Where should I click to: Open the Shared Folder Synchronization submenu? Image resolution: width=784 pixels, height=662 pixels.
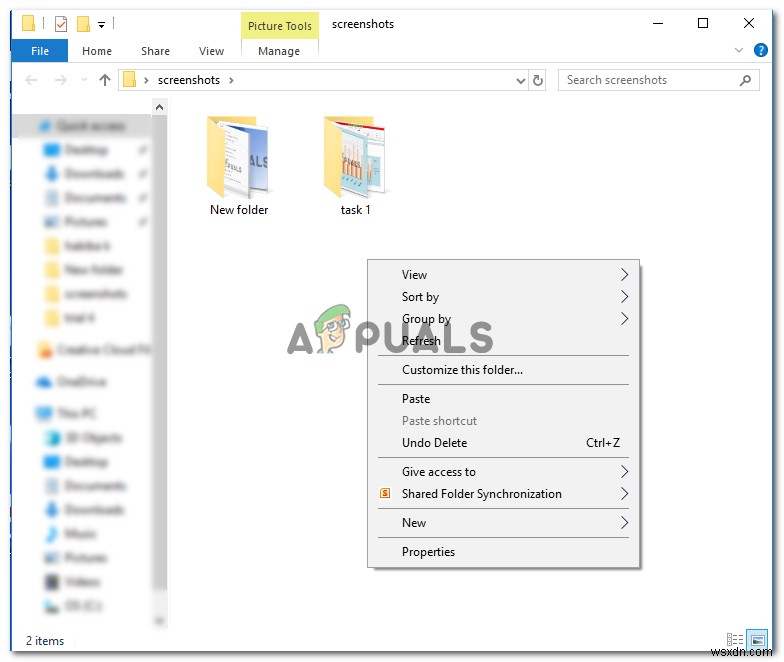503,494
